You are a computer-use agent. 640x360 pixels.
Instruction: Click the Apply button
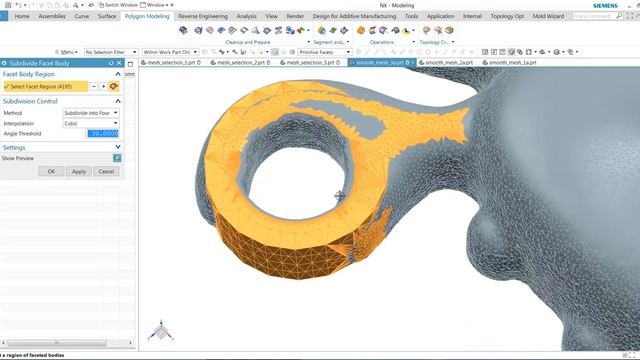[79, 171]
